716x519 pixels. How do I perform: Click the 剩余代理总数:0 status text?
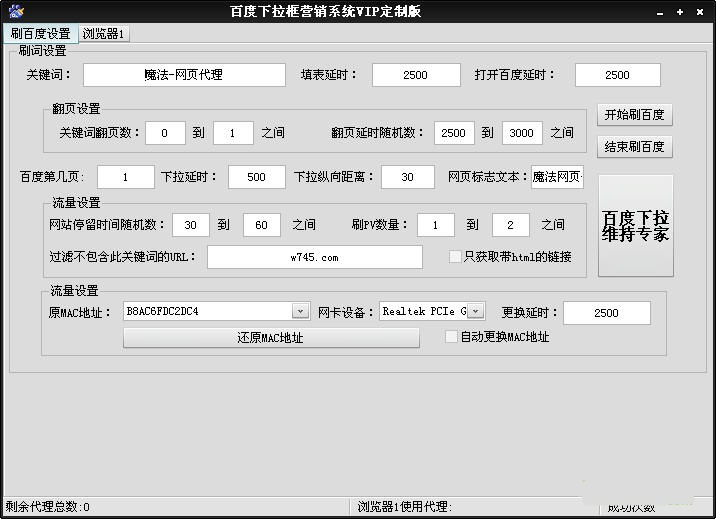pos(47,507)
